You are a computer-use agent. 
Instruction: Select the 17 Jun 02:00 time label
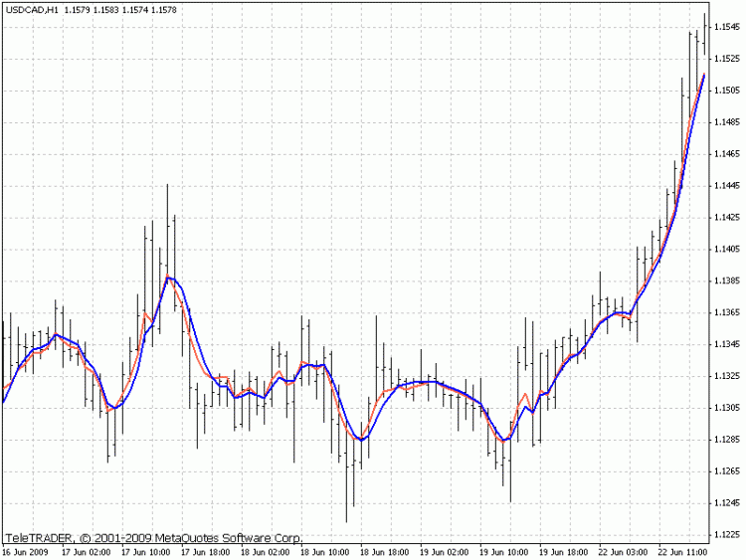click(87, 552)
